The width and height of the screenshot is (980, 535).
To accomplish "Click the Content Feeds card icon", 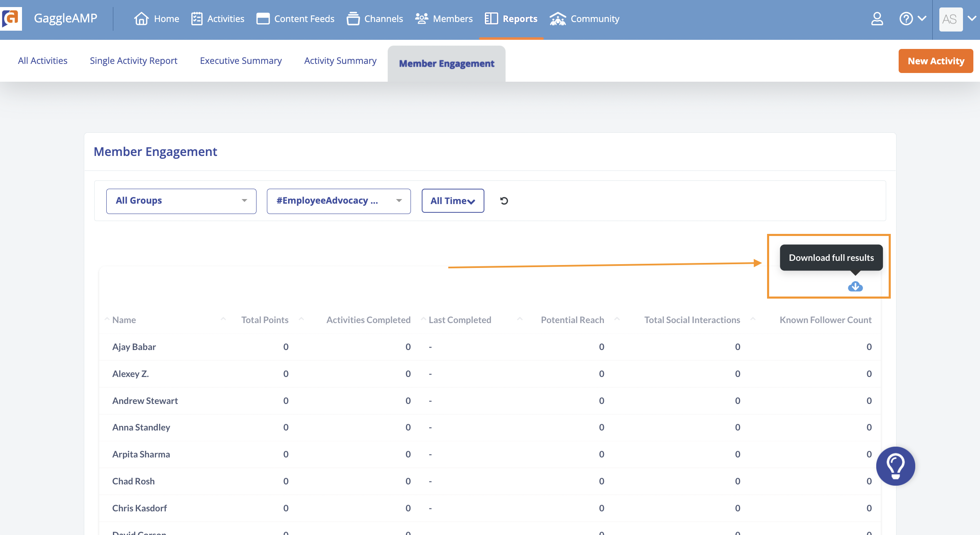I will click(263, 19).
